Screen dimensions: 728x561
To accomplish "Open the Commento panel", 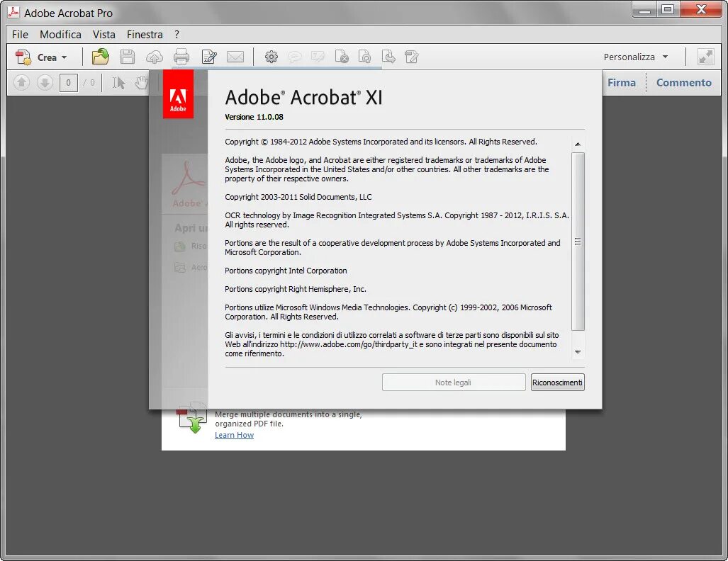I will coord(683,83).
